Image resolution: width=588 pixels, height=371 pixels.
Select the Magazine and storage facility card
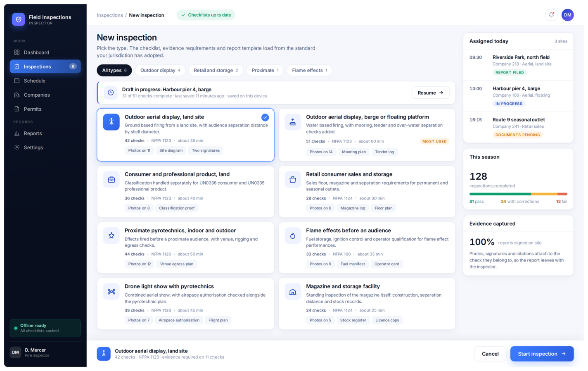click(x=367, y=304)
